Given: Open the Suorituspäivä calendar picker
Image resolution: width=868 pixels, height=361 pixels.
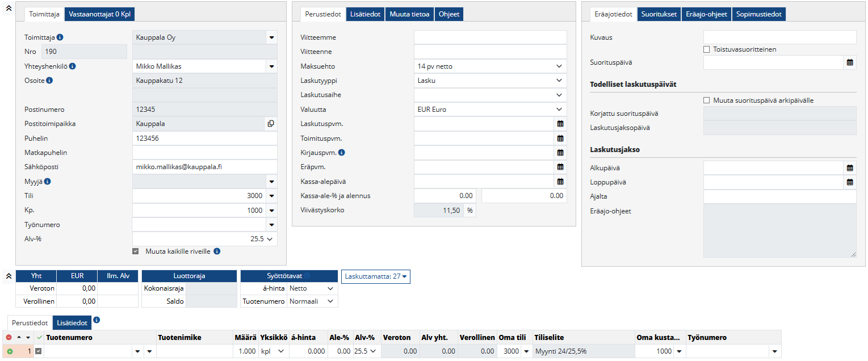Looking at the screenshot, I should pyautogui.click(x=850, y=62).
